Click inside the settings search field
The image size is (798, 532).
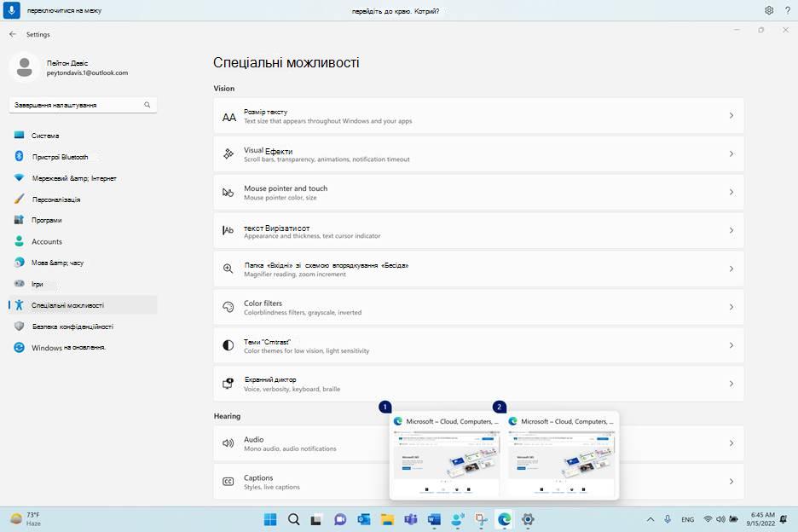(83, 105)
